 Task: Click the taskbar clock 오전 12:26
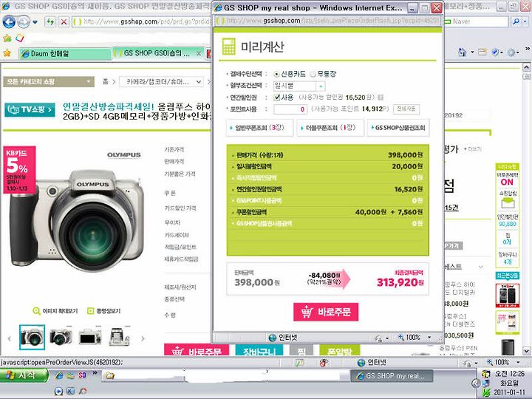509,374
